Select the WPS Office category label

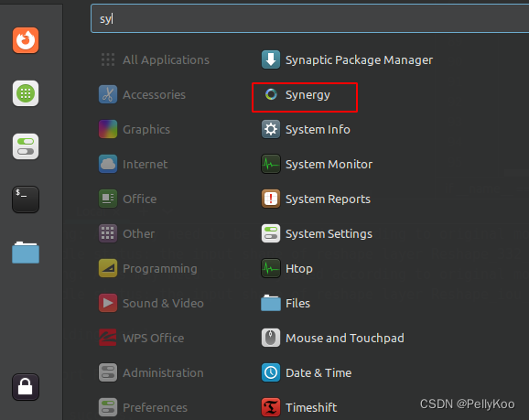(x=154, y=338)
